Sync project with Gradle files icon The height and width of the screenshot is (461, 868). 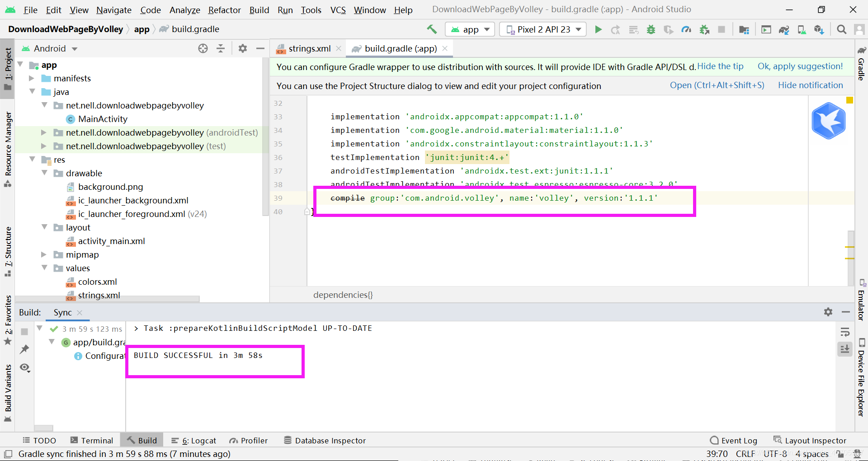pos(784,29)
